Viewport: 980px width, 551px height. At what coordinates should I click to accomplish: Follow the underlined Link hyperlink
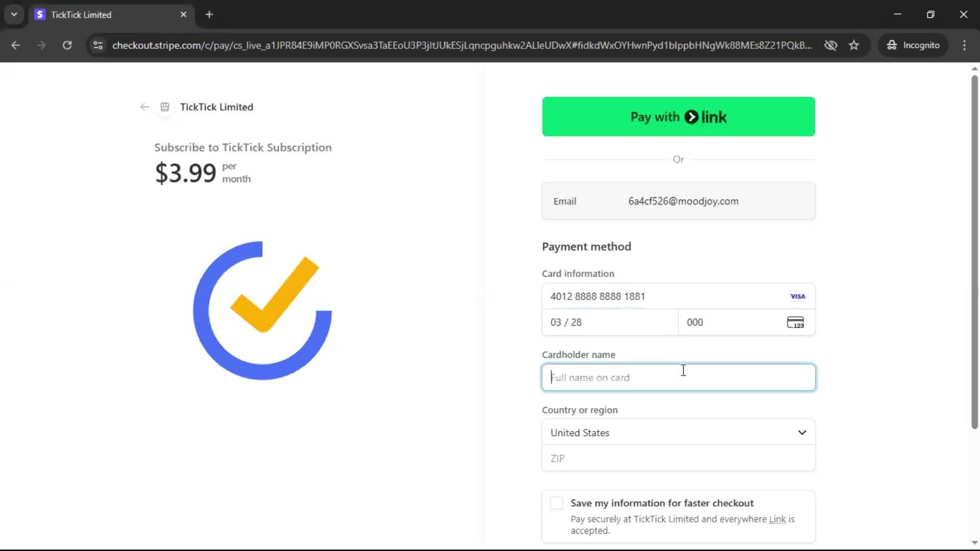pyautogui.click(x=777, y=519)
